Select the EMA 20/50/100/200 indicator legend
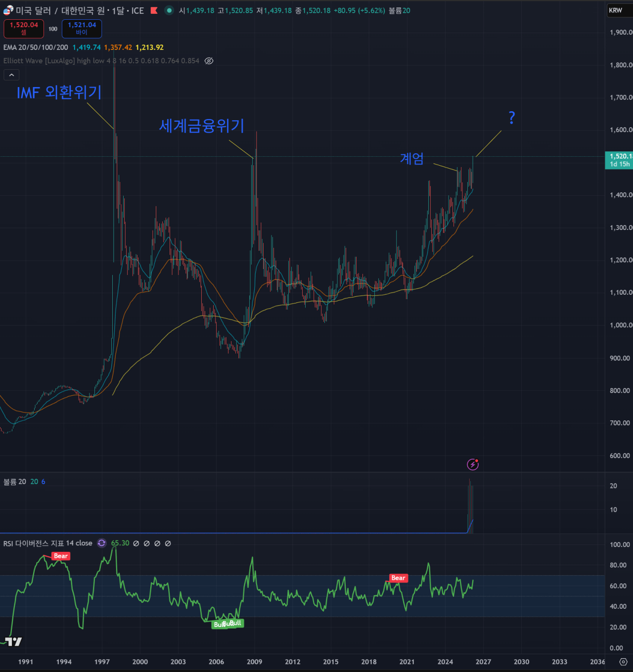633x672 pixels. 36,47
